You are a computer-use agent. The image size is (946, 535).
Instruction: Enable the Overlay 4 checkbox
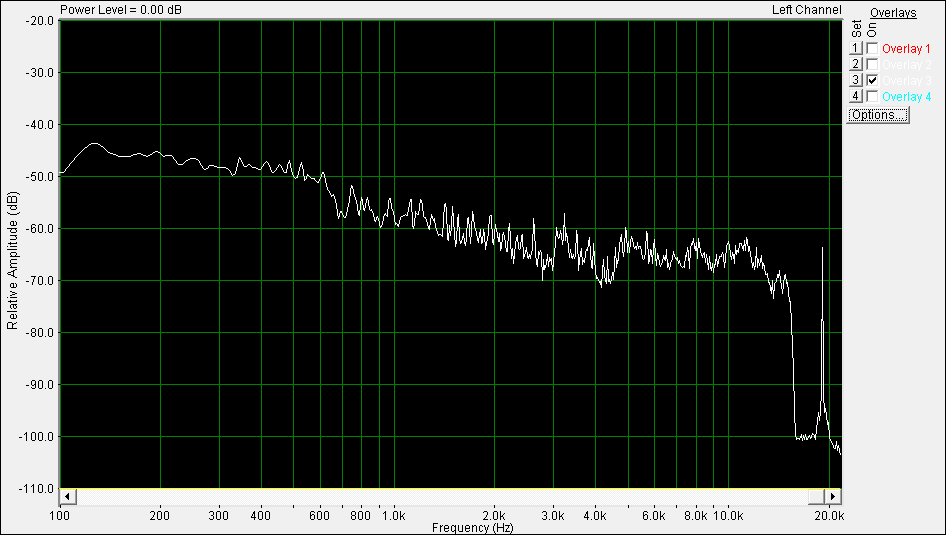coord(872,95)
